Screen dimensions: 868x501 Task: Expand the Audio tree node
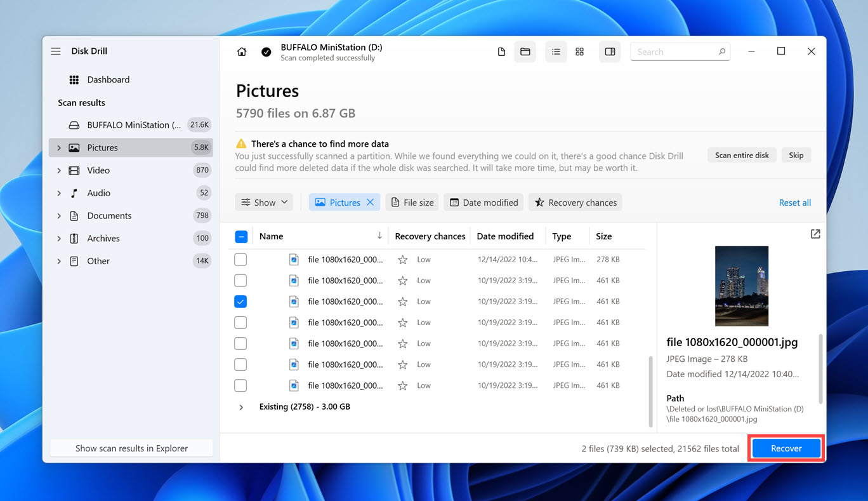[59, 193]
